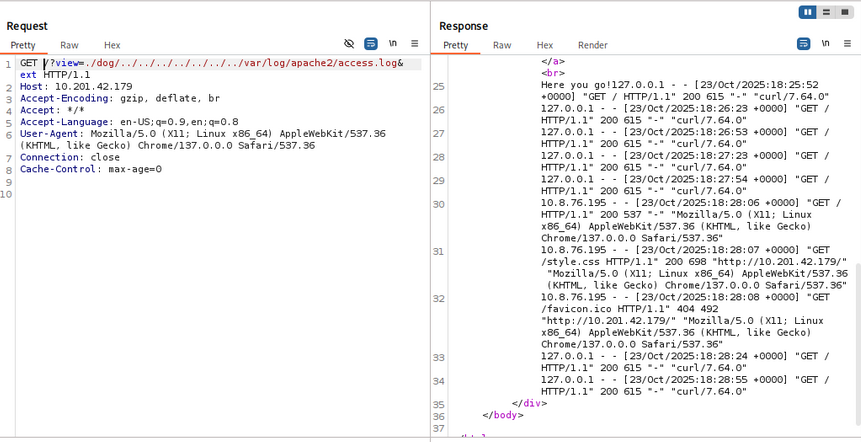Switch Response view to Hex tab
This screenshot has height=442, width=861.
544,45
